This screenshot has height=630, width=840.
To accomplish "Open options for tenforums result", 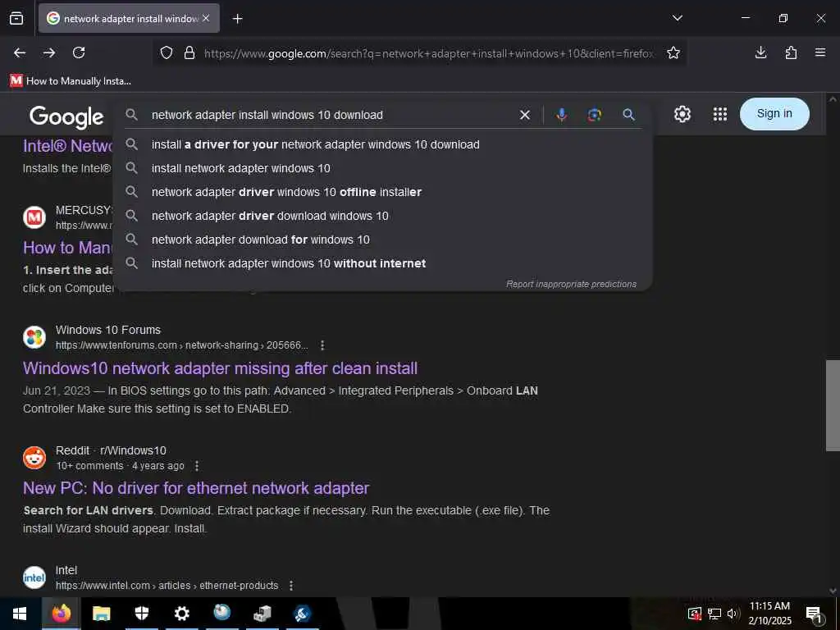I will click(322, 345).
